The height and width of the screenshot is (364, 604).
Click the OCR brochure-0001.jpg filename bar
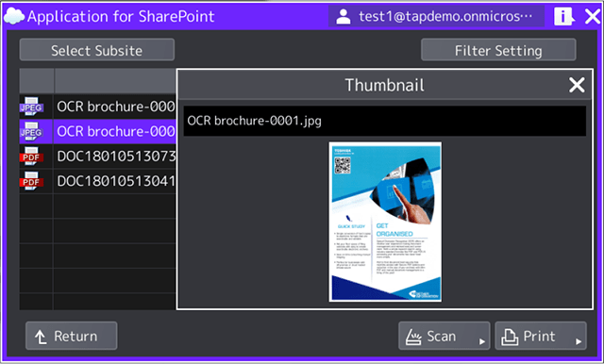coord(385,121)
